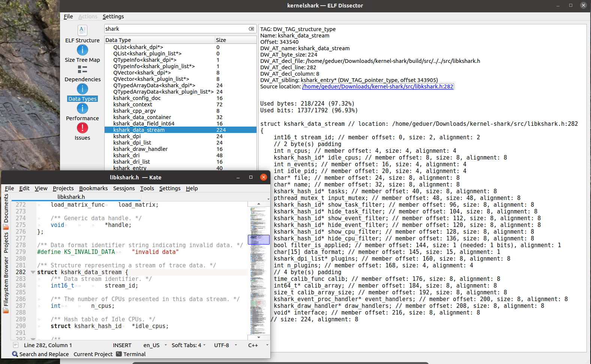Select the kshark_dpi_list row
This screenshot has height=364, width=591.
pos(180,143)
